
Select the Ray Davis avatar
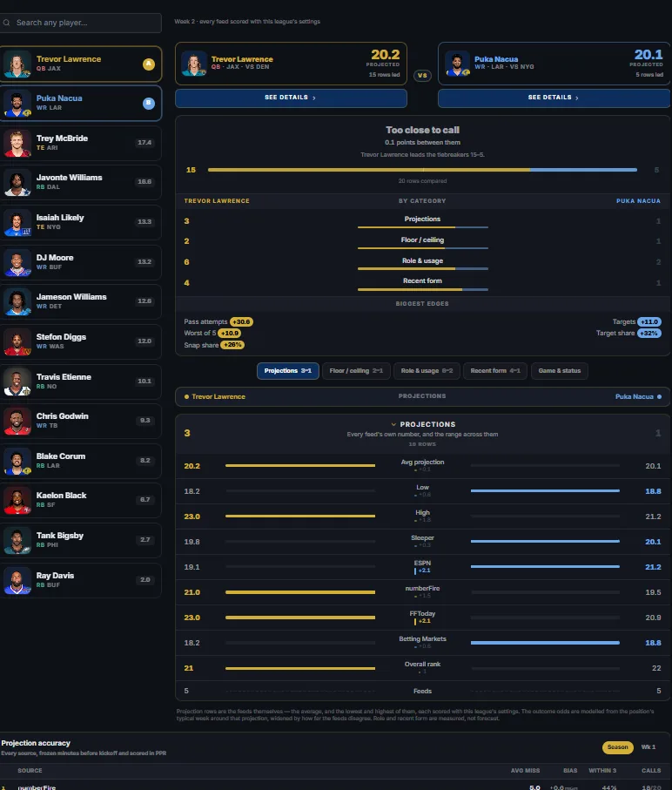(17, 580)
